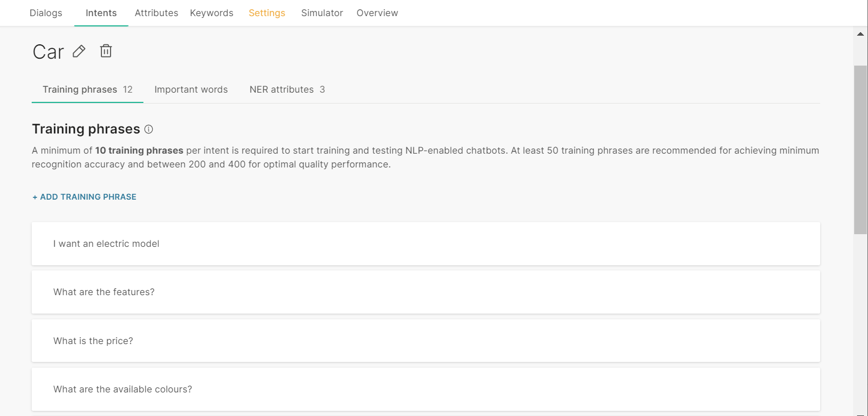
Task: Click the info icon next to Training phrases
Action: (x=149, y=129)
